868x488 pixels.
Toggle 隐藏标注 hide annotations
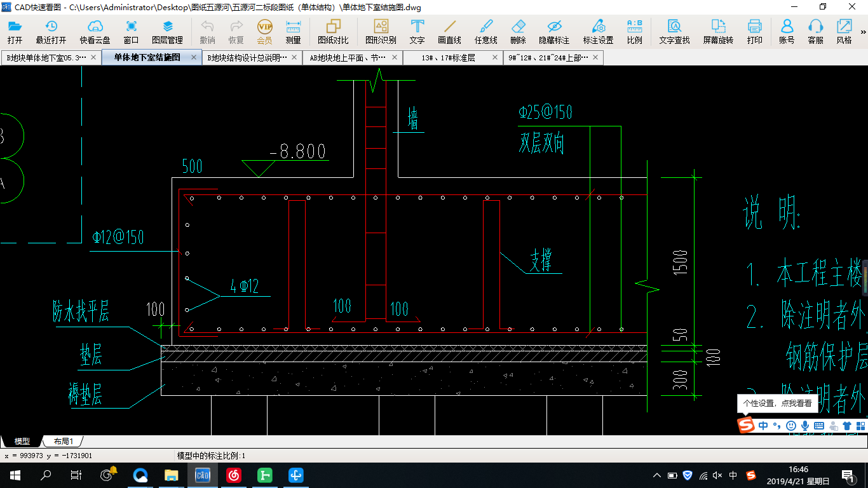click(554, 32)
